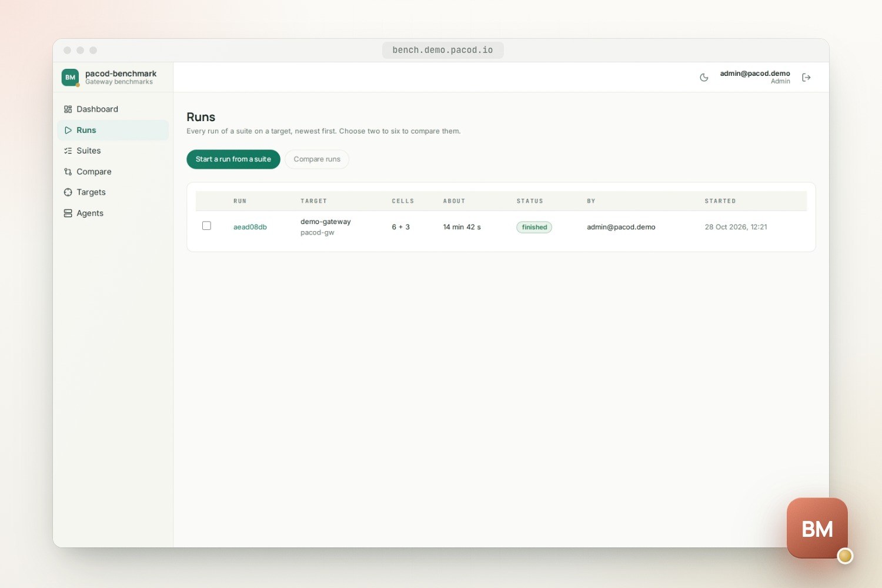Click the Suites checklist icon in sidebar

[68, 151]
